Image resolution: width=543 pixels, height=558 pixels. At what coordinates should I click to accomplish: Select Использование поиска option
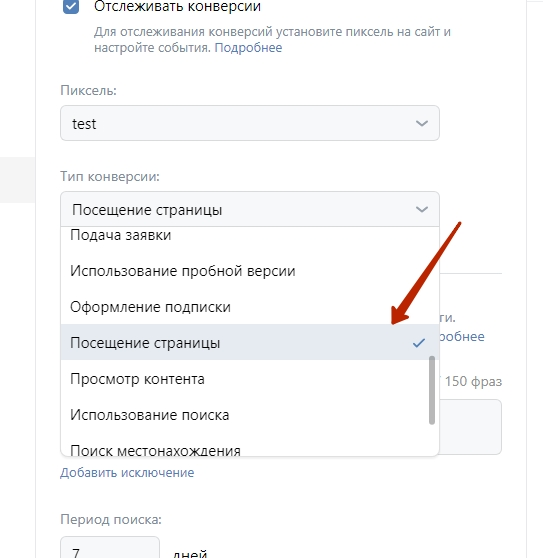[x=250, y=415]
